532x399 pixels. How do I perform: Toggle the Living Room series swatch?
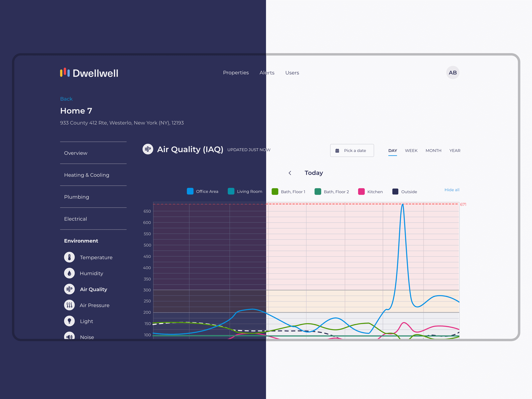click(x=231, y=191)
